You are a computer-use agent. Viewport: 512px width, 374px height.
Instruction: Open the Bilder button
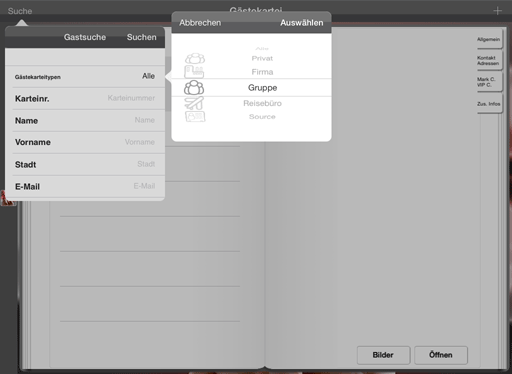point(383,355)
